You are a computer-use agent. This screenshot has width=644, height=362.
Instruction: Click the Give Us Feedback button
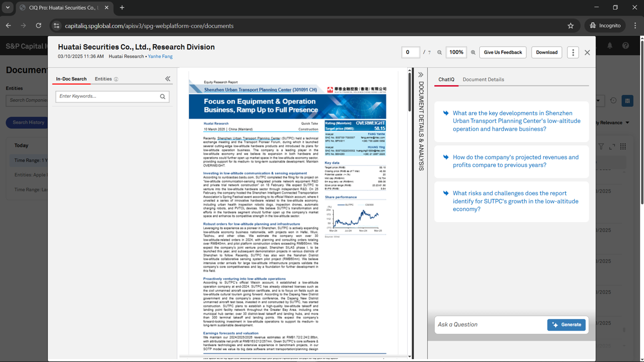tap(503, 52)
